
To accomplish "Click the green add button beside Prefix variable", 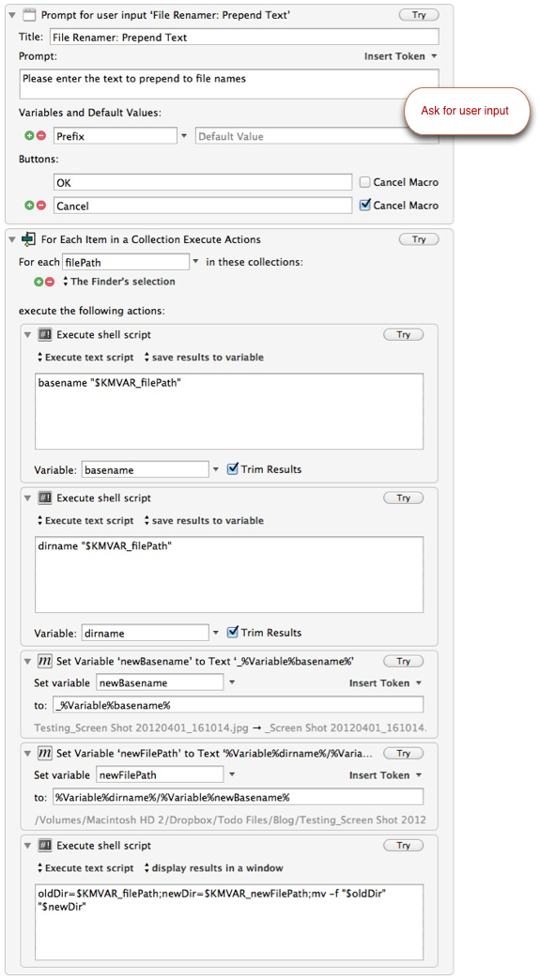I will (x=29, y=135).
